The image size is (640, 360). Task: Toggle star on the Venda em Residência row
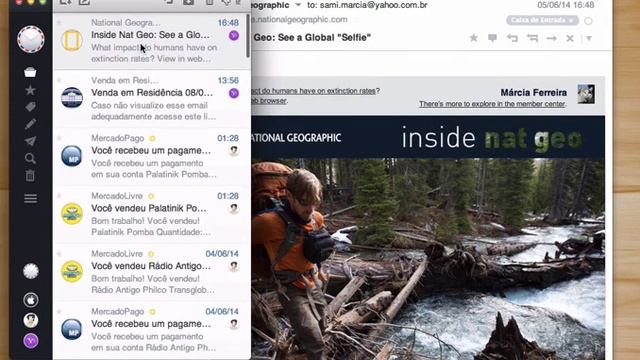tap(59, 80)
